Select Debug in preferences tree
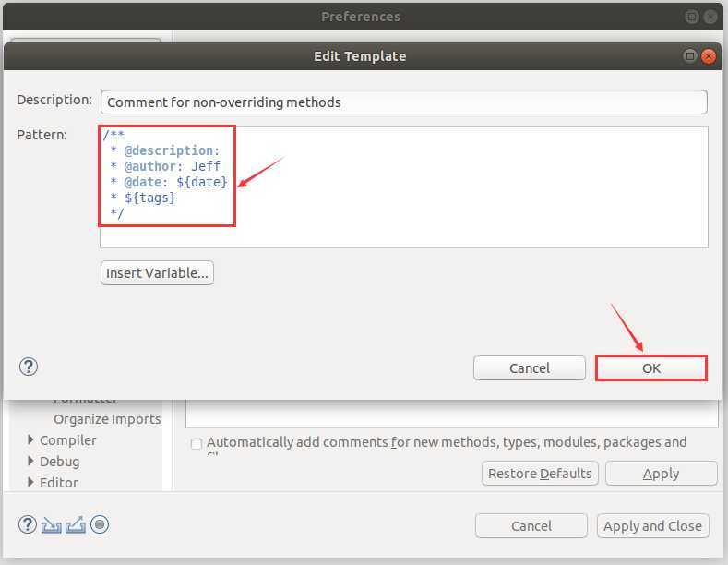Screen dimensions: 728x565 pyautogui.click(x=59, y=462)
